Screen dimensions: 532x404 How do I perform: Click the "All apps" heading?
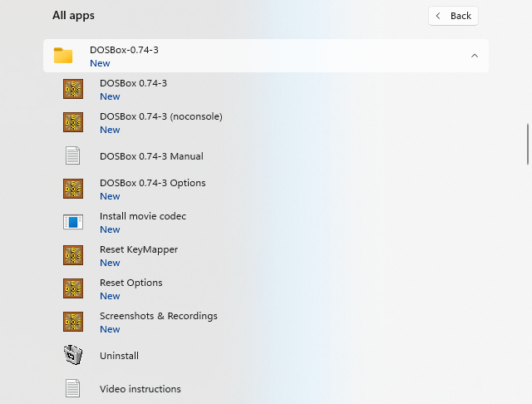[x=73, y=16]
